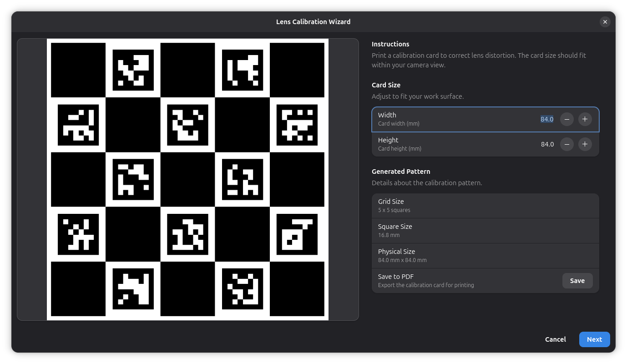Select the Square Size row
The height and width of the screenshot is (364, 627).
click(x=485, y=231)
